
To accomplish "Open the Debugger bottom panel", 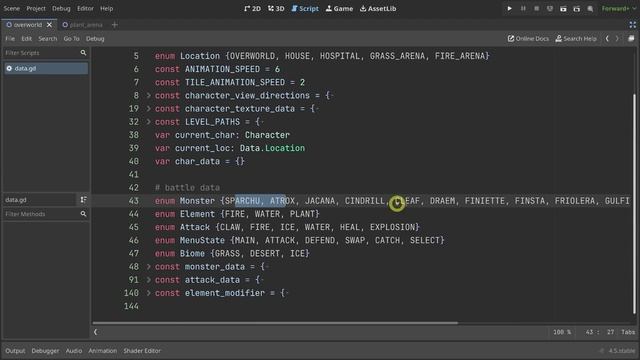I will tap(45, 351).
